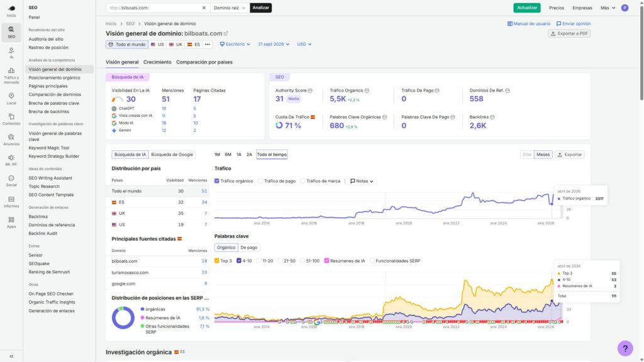Enable the Tráfico de pago checkbox
Viewport: 644px width, 362px height.
click(260, 181)
